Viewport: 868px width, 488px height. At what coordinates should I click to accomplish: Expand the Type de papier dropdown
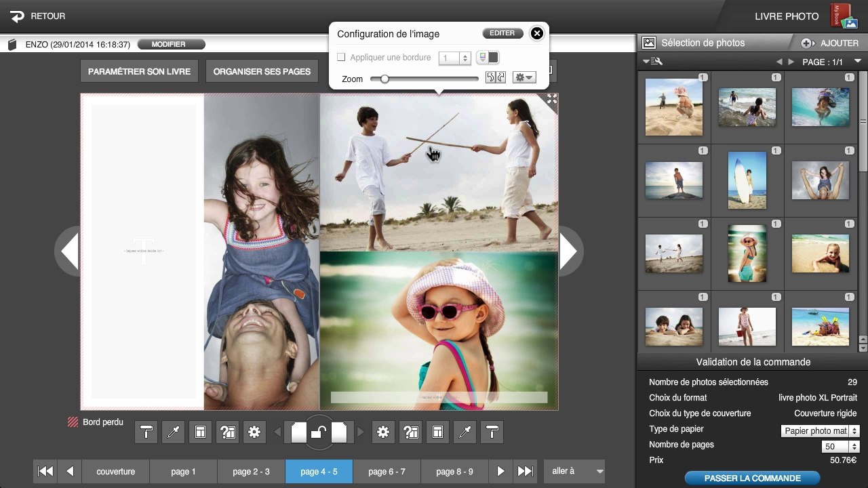point(821,430)
